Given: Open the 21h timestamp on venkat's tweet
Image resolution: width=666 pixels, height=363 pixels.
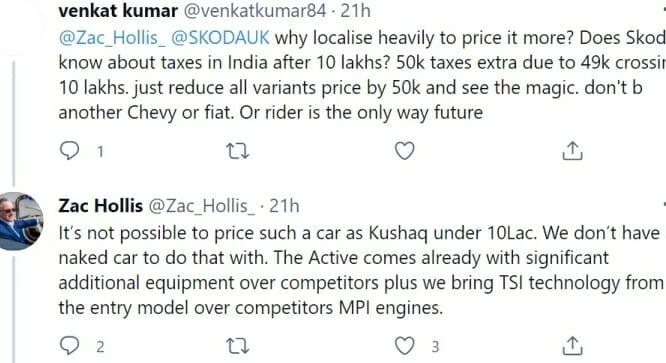Looking at the screenshot, I should pyautogui.click(x=356, y=10).
